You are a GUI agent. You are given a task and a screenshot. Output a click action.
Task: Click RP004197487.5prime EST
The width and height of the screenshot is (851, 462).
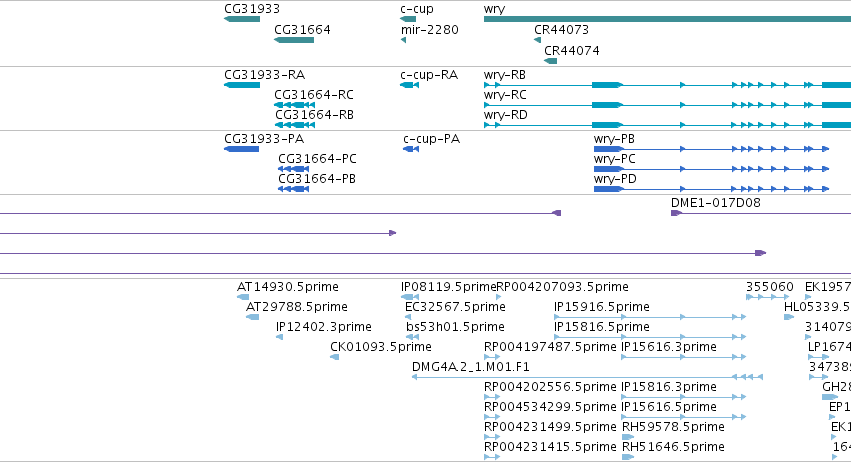click(492, 357)
